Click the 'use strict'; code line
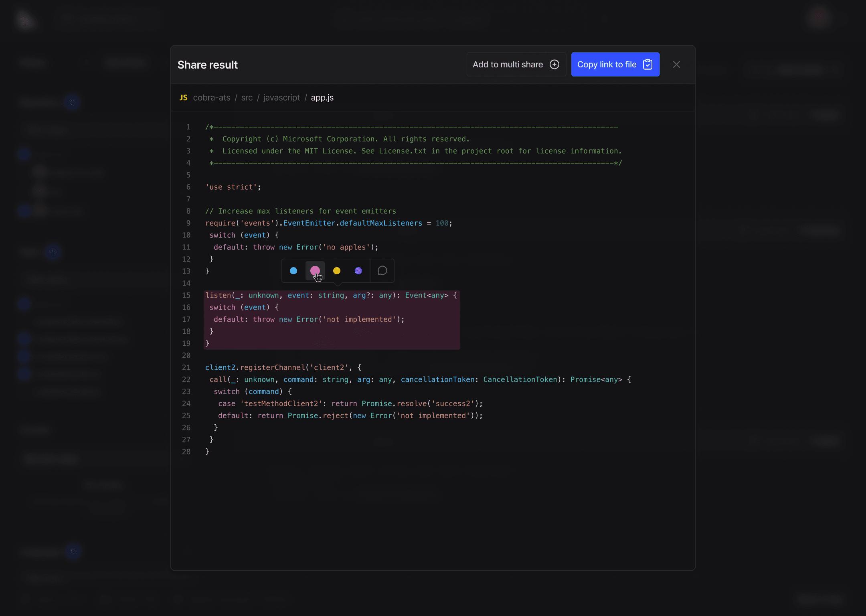Viewport: 866px width, 616px height. (x=233, y=187)
